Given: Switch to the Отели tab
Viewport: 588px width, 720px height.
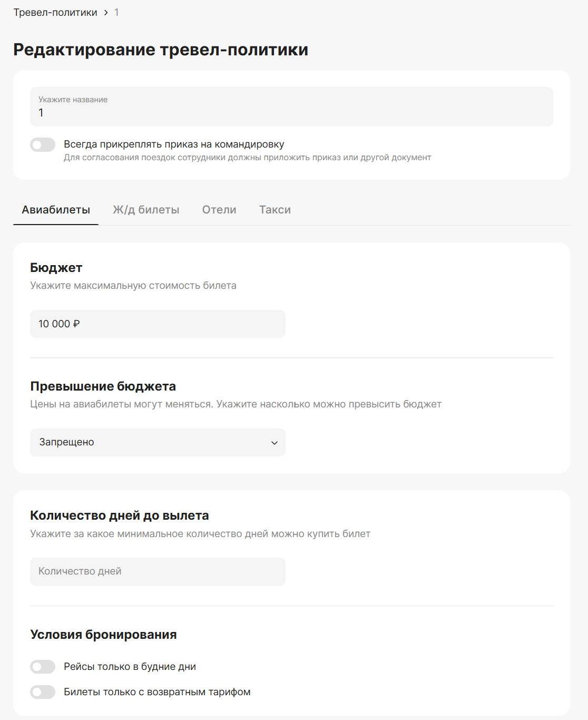Looking at the screenshot, I should (x=219, y=210).
